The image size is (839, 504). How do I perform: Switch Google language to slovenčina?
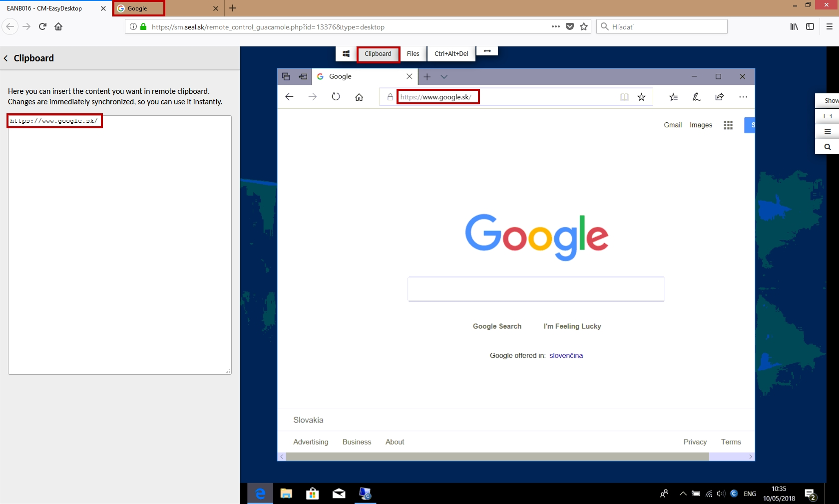coord(566,356)
